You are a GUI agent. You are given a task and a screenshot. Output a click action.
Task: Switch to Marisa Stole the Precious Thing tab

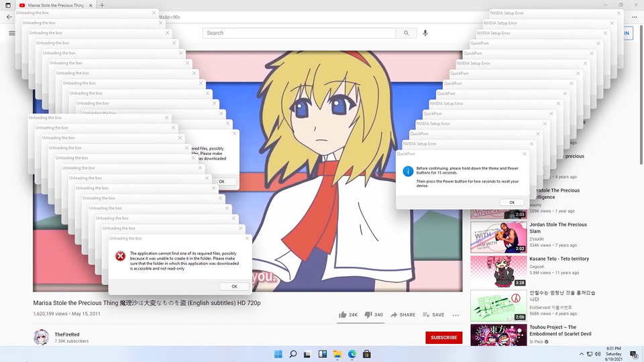click(x=54, y=5)
